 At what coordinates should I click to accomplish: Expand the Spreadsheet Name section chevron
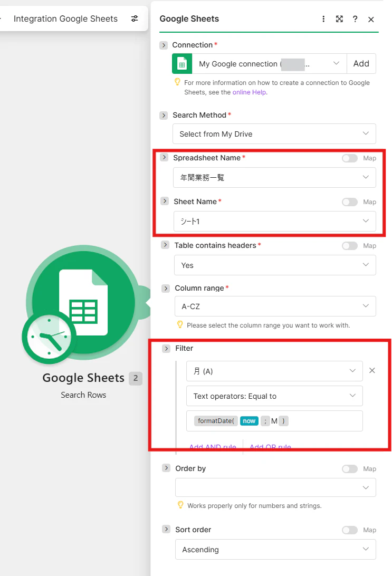click(x=164, y=158)
